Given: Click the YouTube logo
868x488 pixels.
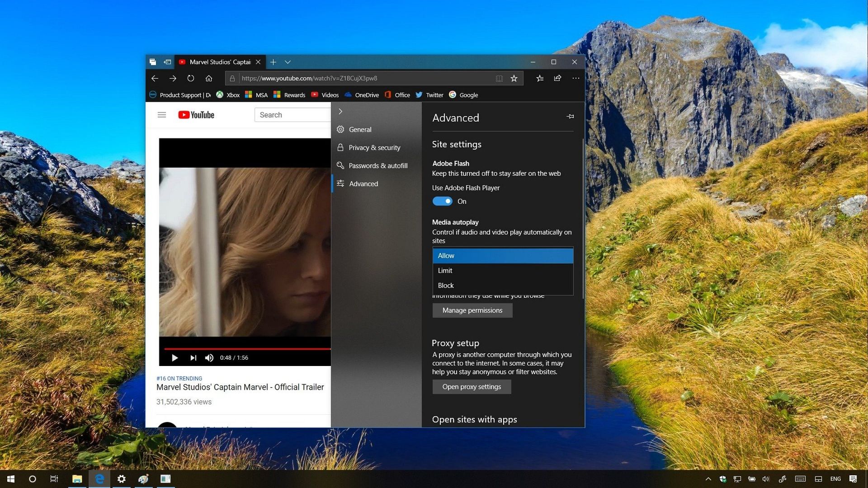Looking at the screenshot, I should click(195, 114).
